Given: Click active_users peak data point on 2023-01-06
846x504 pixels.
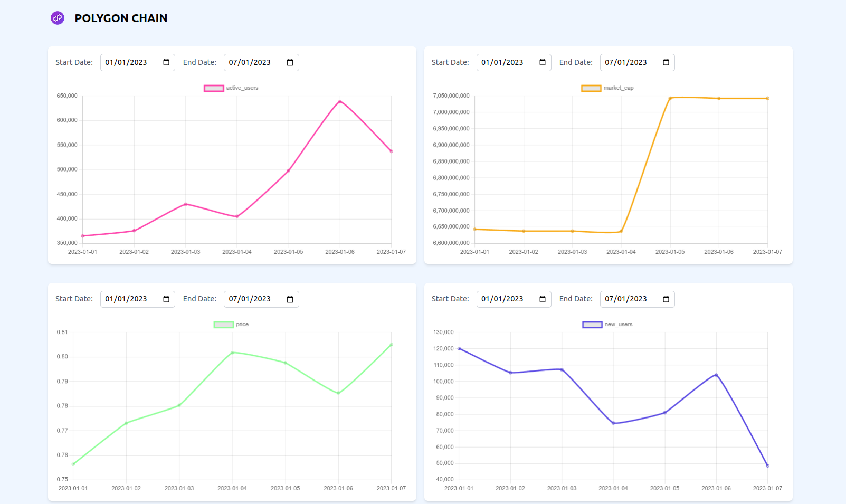Looking at the screenshot, I should pyautogui.click(x=340, y=101).
